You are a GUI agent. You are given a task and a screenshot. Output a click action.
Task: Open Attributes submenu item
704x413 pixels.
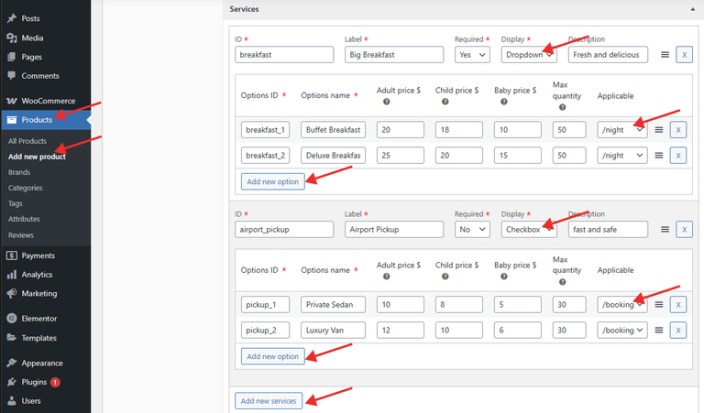tap(24, 219)
